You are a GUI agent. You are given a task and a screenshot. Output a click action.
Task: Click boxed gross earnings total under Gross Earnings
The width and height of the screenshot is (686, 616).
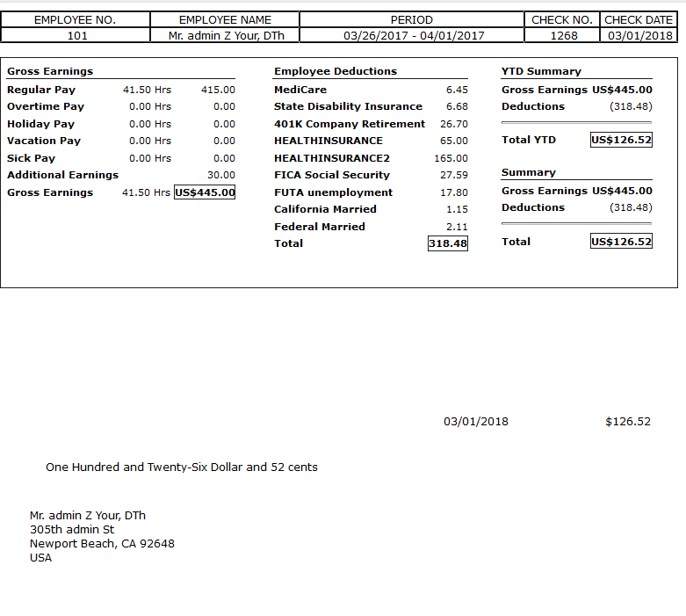[x=205, y=192]
